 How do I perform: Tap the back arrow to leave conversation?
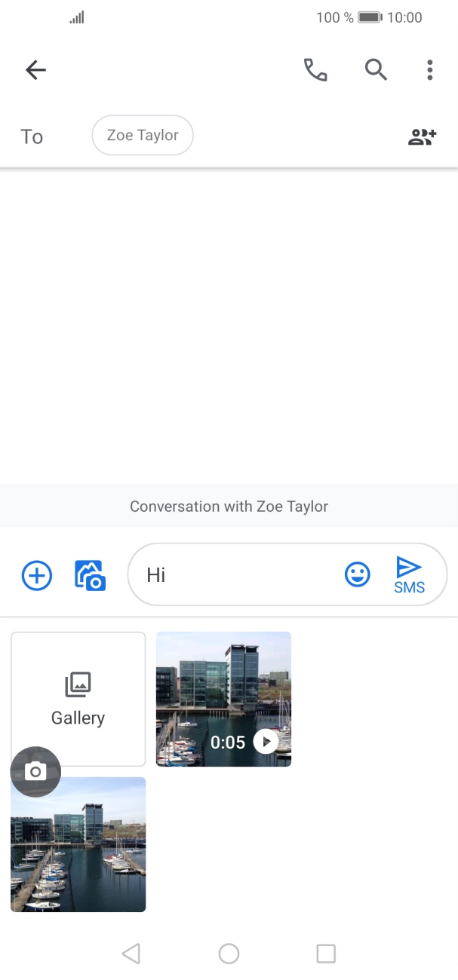click(35, 70)
